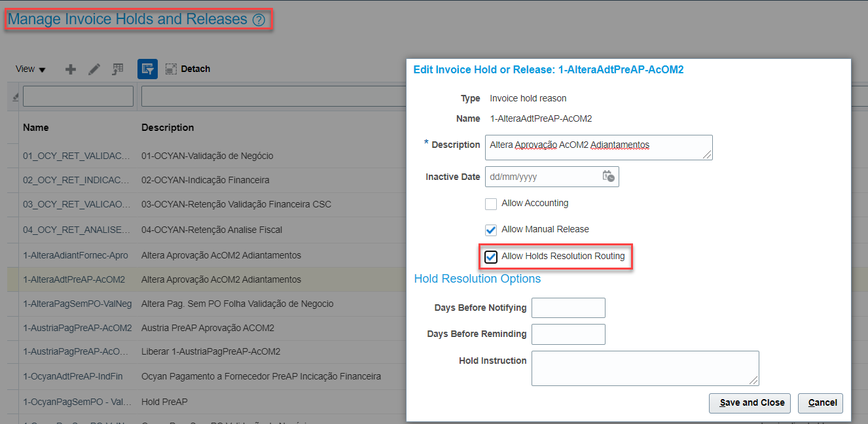Select row 02_OCY_RET_INDICAC...
868x424 pixels.
tap(77, 180)
